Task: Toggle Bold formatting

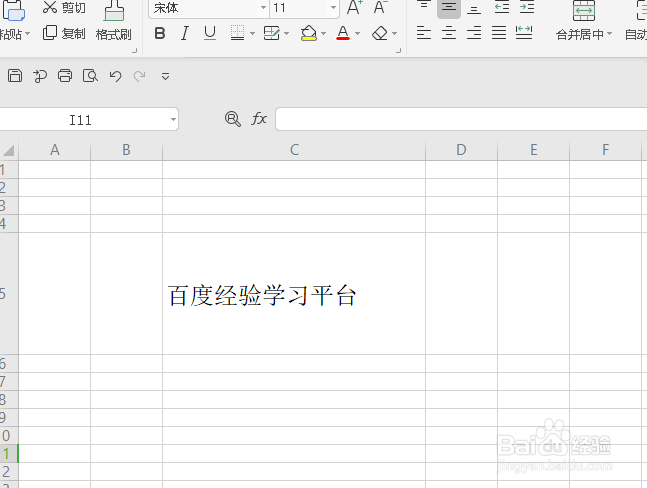Action: (x=160, y=33)
